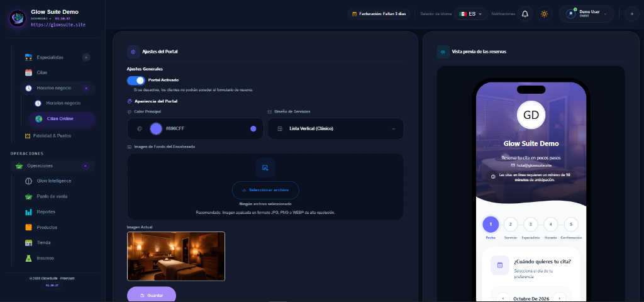
Task: Click the Demo User avatar icon
Action: point(570,14)
